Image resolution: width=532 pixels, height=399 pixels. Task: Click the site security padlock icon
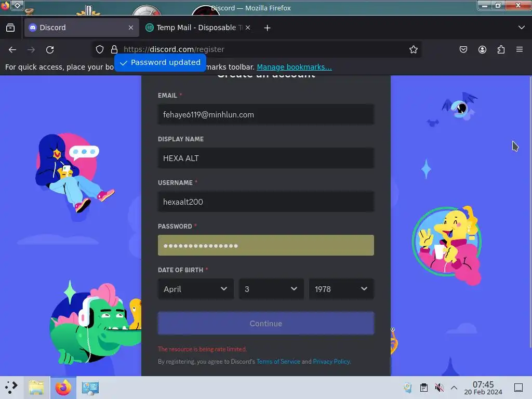[114, 49]
